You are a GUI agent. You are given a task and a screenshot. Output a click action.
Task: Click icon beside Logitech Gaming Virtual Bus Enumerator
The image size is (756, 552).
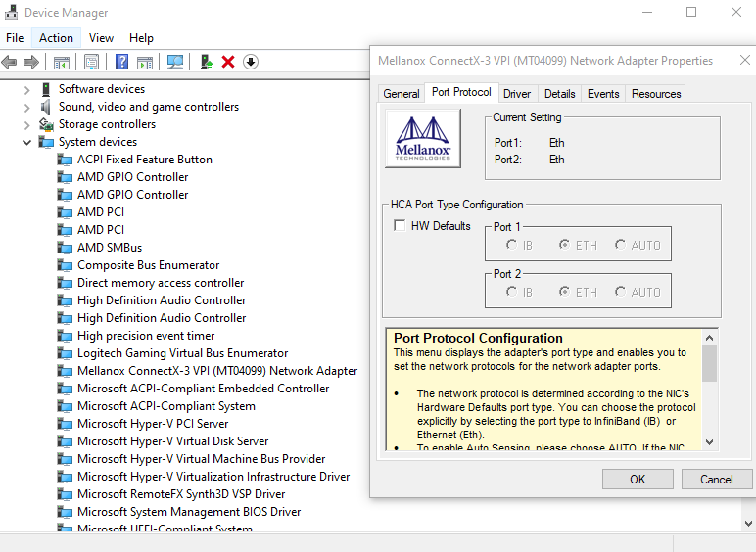(65, 353)
